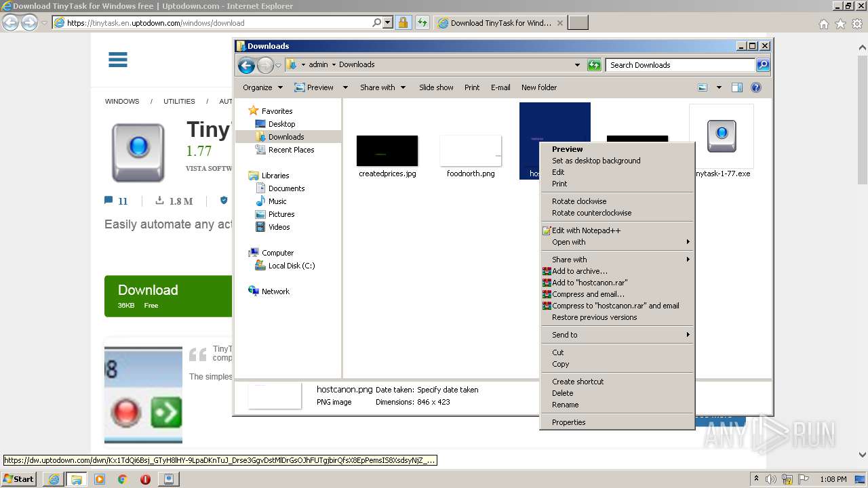Select Local Disk (C:) in navigation pane

click(285, 266)
